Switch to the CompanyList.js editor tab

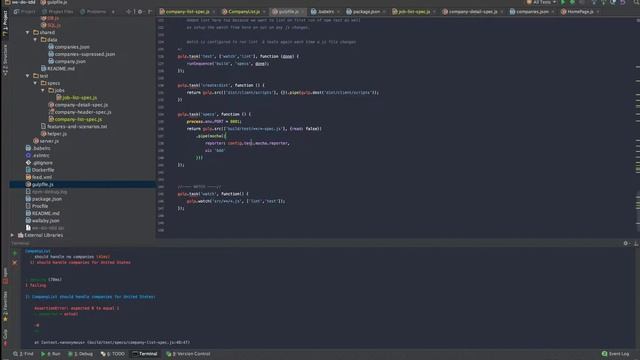(243, 12)
